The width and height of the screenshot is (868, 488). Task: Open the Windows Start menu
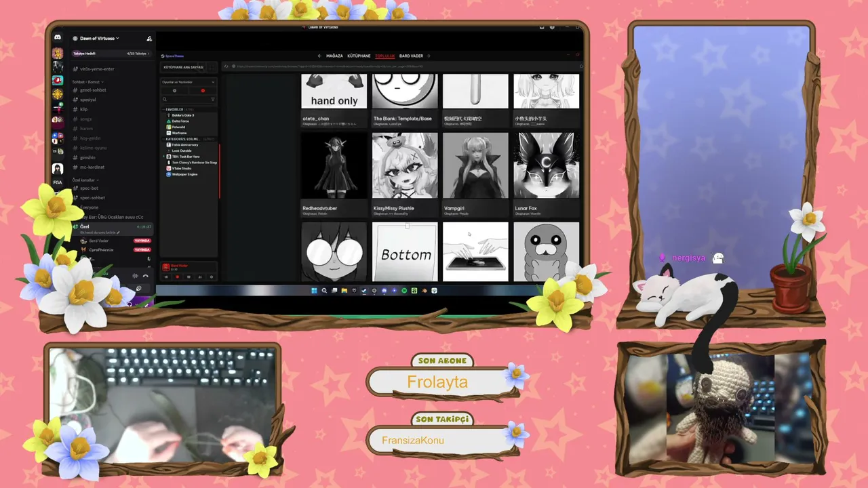point(314,291)
